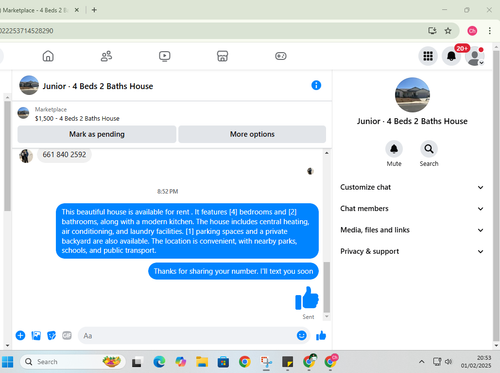Choose a GIF icon in composer
This screenshot has width=500, height=373.
point(67,335)
